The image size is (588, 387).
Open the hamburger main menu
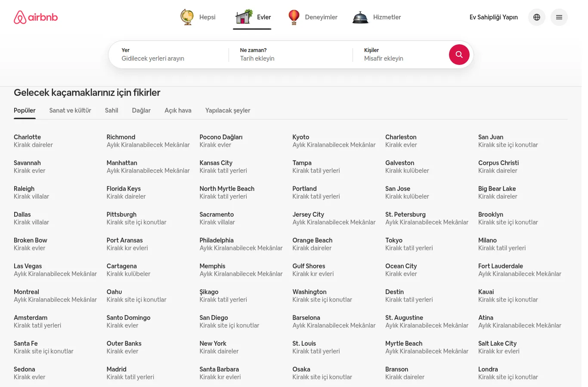(559, 17)
